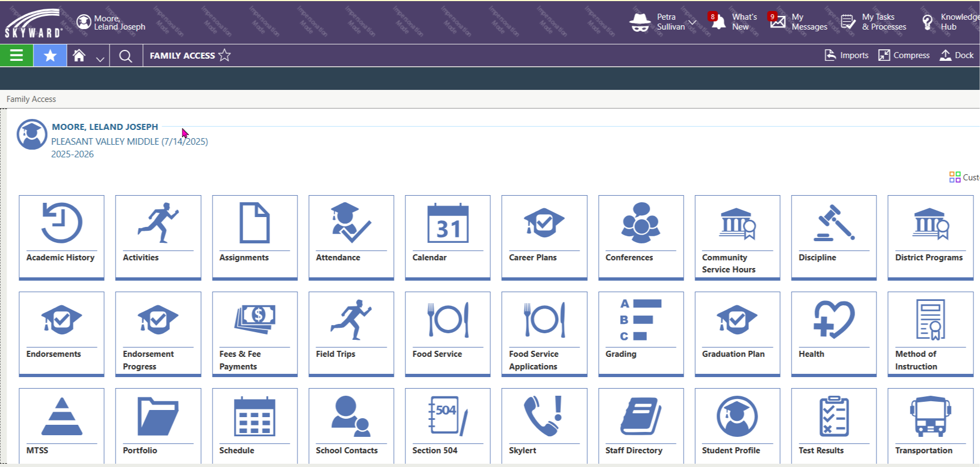Click the MOORE, LELAND JOSEPH heading
The image size is (980, 467).
[x=105, y=127]
